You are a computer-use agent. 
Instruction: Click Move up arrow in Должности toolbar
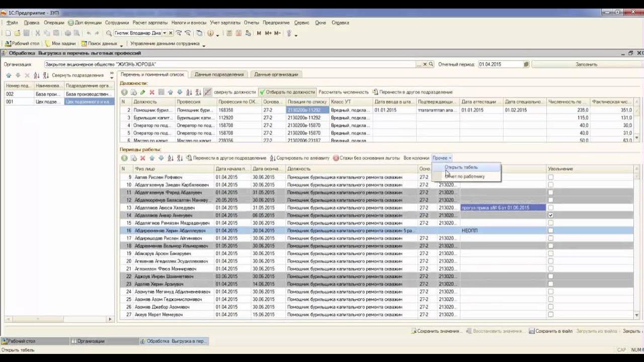coord(171,92)
